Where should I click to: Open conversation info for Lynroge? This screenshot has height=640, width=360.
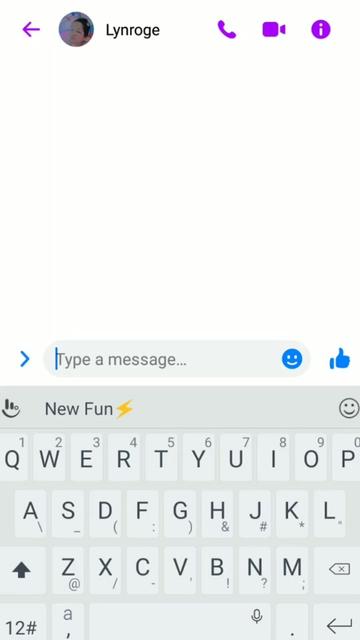[x=321, y=29]
